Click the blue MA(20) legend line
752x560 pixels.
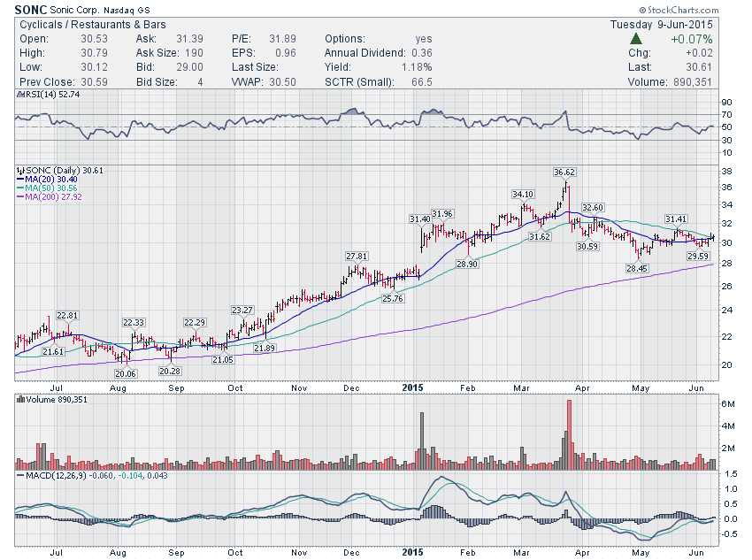pyautogui.click(x=20, y=180)
